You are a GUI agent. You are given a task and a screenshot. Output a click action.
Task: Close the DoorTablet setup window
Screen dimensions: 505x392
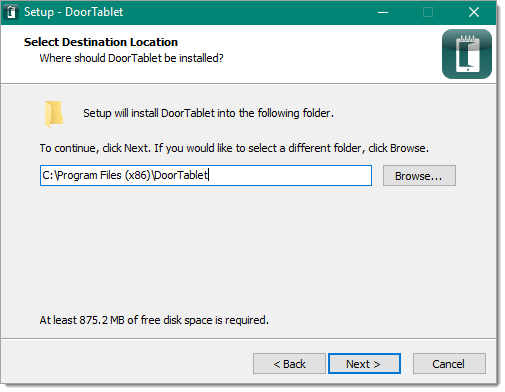point(474,12)
